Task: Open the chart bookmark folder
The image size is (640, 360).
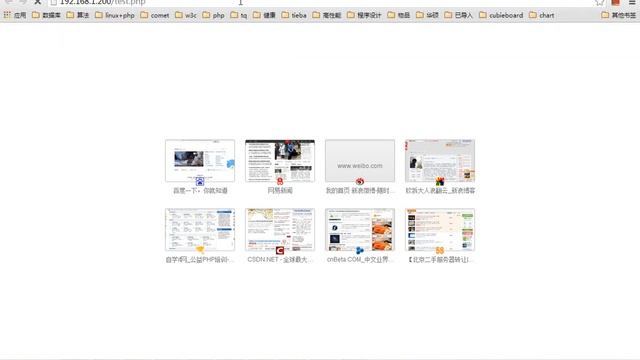Action: 542,15
